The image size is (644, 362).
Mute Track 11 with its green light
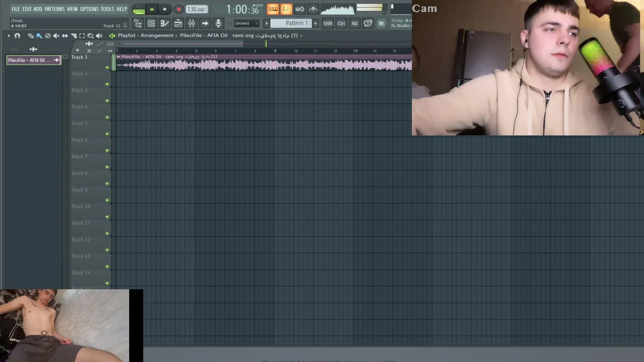(107, 233)
